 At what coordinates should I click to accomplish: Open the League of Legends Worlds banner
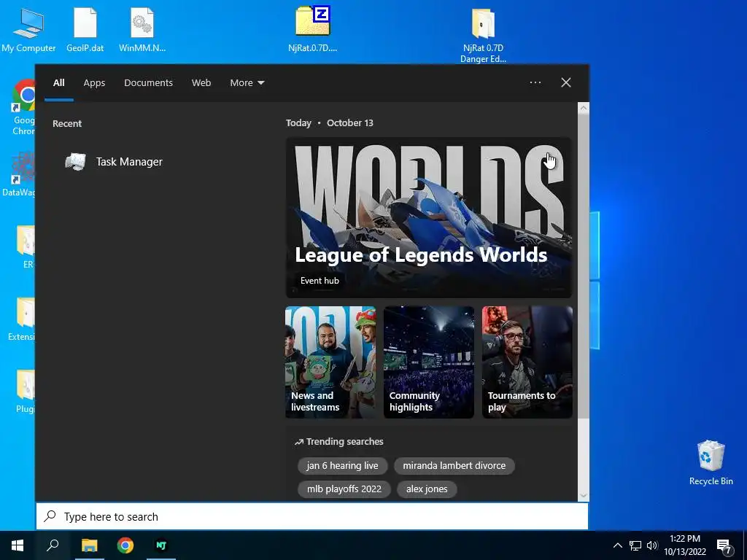429,217
